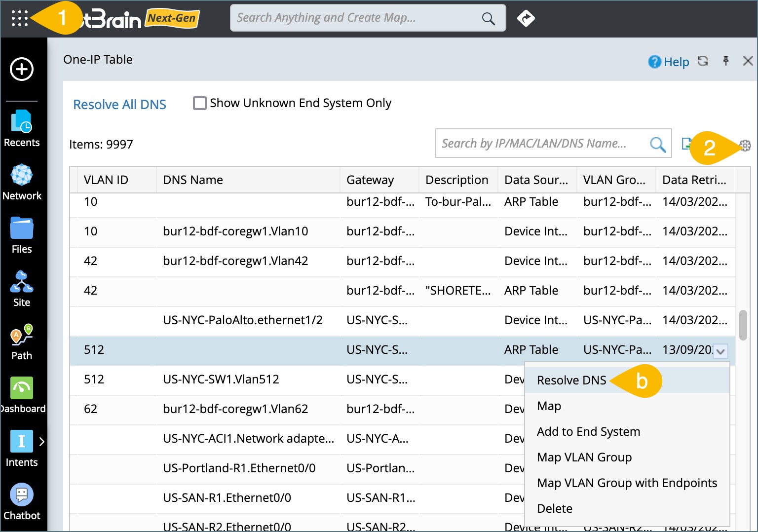The image size is (758, 532).
Task: Expand the row dropdown arrow on VLAN 512
Action: pos(720,351)
